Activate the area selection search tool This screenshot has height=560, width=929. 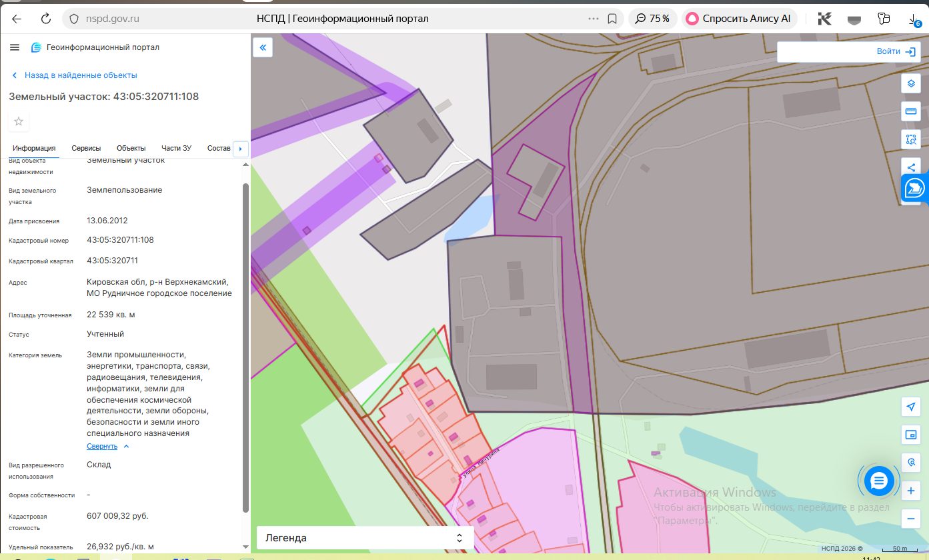(911, 139)
